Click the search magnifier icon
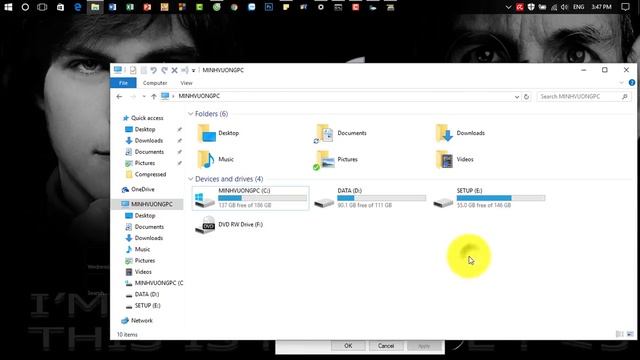Viewport: 640px width, 360px height. (x=624, y=96)
